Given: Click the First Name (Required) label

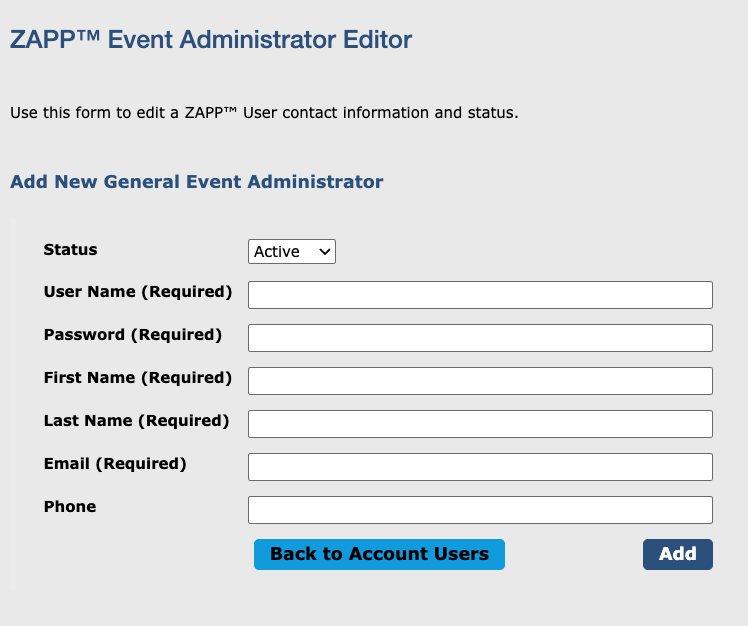Looking at the screenshot, I should [x=138, y=377].
